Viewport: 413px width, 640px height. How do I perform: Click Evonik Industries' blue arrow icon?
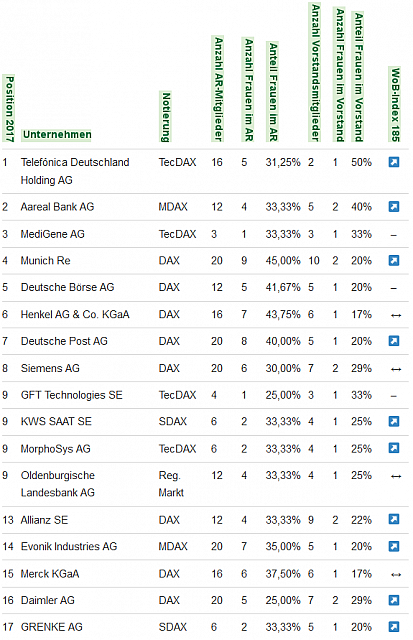coord(393,546)
